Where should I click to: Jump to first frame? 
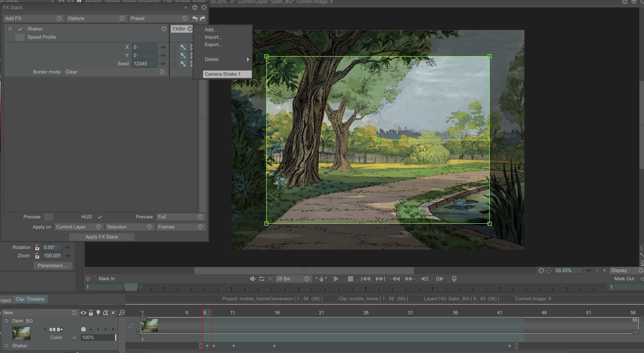(x=366, y=279)
